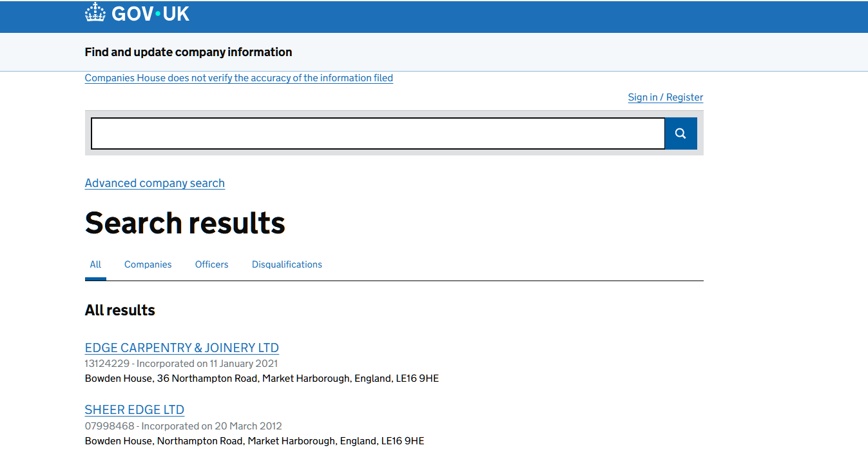868x463 pixels.
Task: Switch to the Officers tab
Action: (211, 264)
